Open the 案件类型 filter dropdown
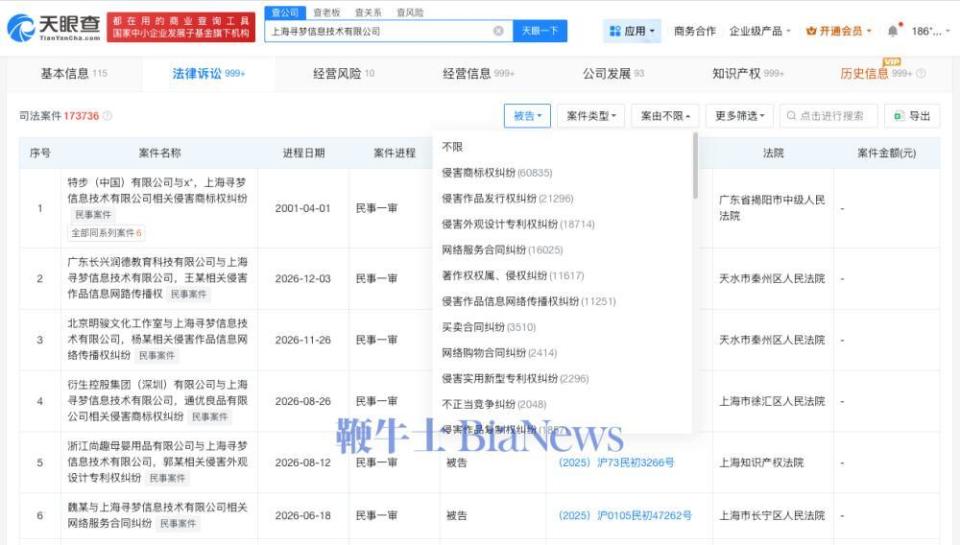960x545 pixels. (591, 116)
